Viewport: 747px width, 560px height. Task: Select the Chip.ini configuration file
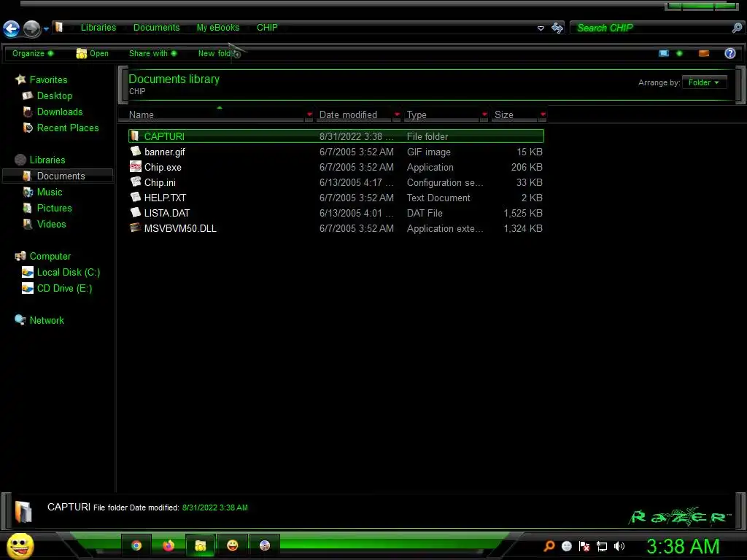click(x=336, y=182)
